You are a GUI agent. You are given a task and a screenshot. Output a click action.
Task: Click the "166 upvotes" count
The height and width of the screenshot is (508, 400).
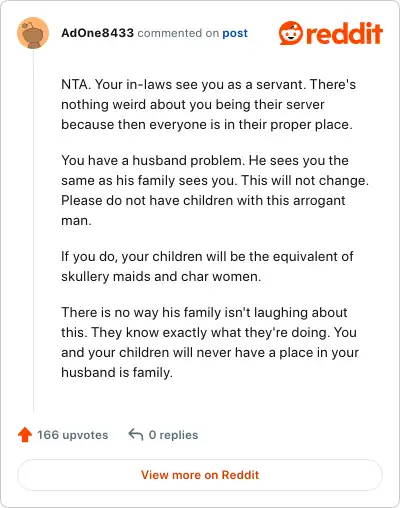tap(72, 435)
